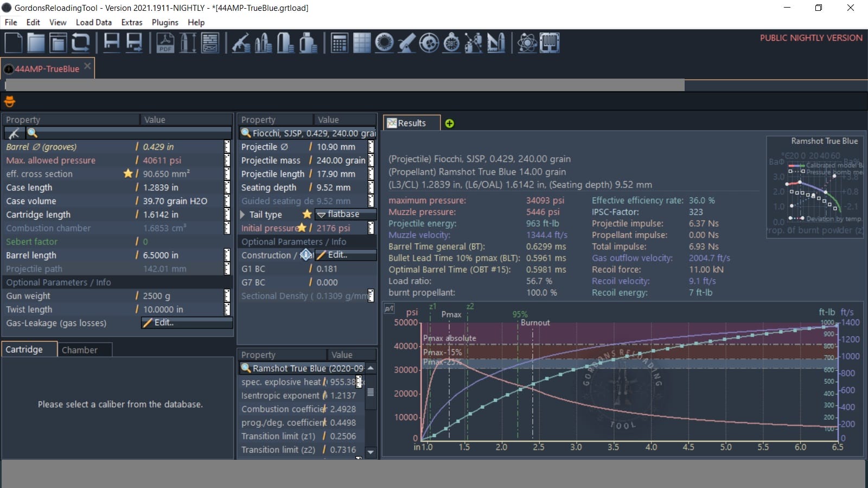Expand the Tail type row arrow
Screen dimensions: 868x488
(243, 215)
